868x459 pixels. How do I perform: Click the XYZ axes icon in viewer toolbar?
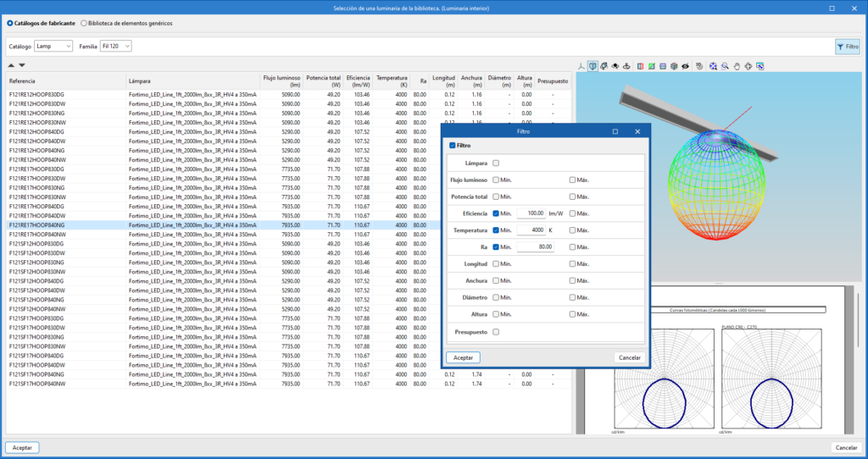(581, 66)
